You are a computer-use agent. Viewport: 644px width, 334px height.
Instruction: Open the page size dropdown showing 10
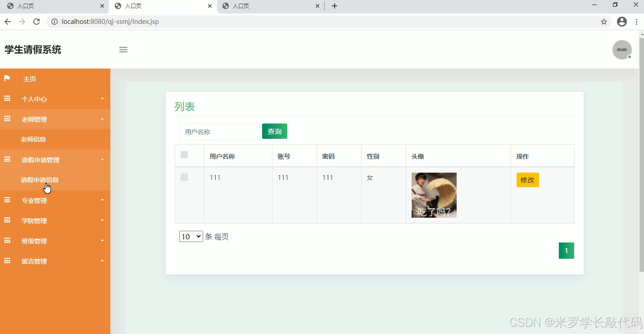[190, 236]
